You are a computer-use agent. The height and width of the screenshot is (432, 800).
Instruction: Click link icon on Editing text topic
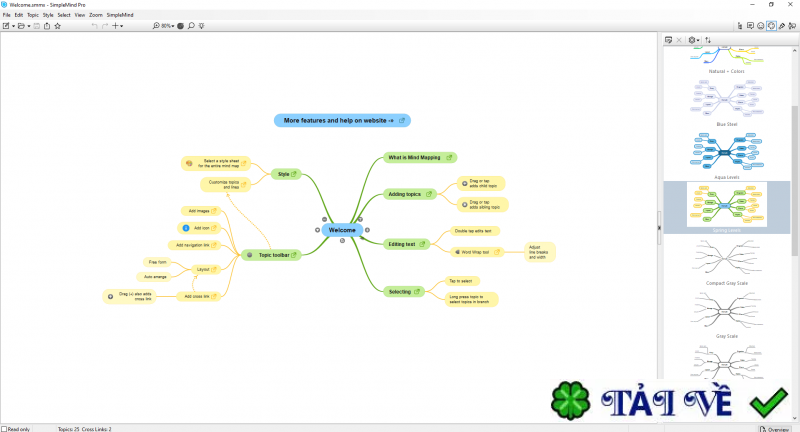tap(422, 244)
